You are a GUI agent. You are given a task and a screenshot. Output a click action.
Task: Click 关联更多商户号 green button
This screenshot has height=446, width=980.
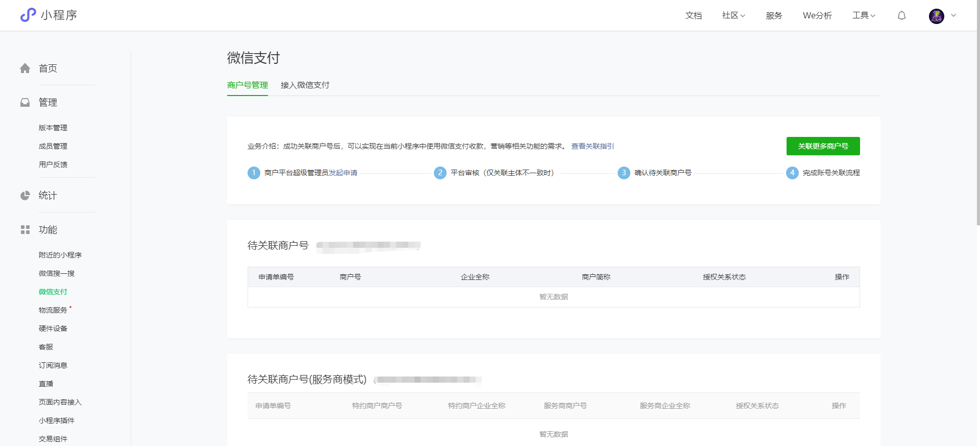click(x=823, y=146)
